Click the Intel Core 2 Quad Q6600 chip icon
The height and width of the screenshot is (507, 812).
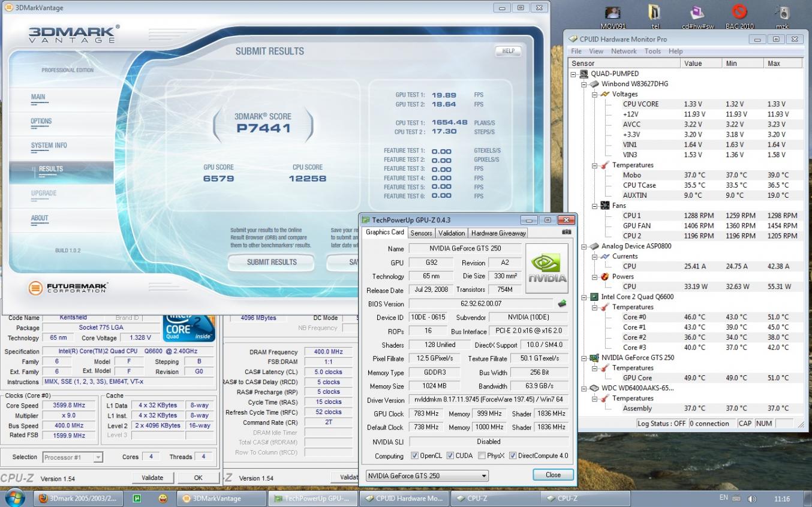[594, 297]
